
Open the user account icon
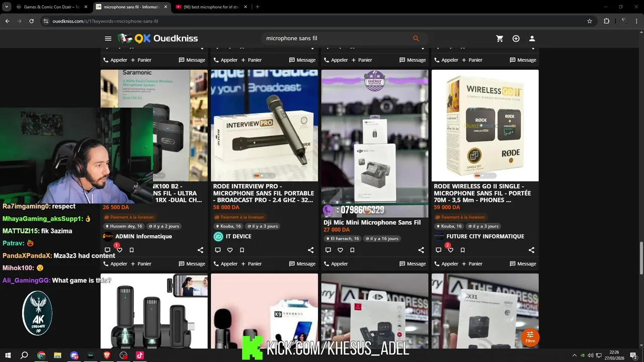pyautogui.click(x=532, y=39)
